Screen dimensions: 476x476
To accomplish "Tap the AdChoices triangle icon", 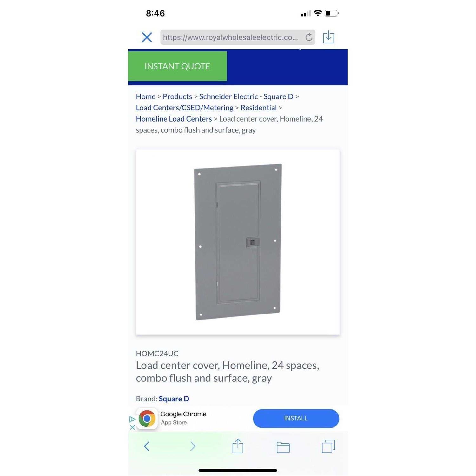I will tap(132, 419).
